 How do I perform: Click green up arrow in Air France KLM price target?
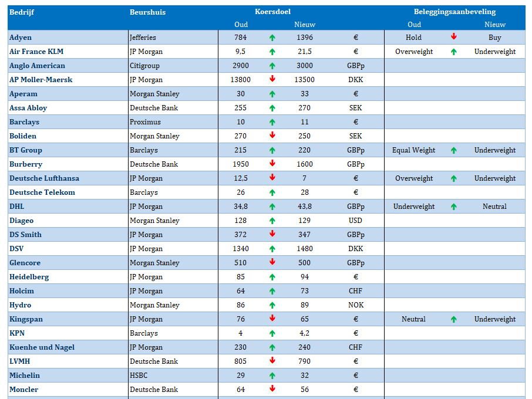coord(272,52)
